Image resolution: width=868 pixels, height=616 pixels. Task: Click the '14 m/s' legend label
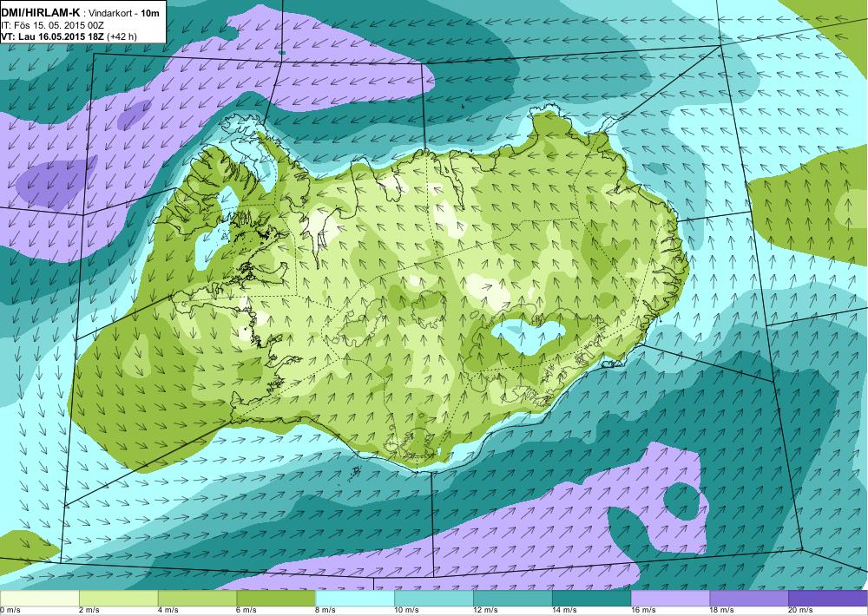click(x=565, y=611)
